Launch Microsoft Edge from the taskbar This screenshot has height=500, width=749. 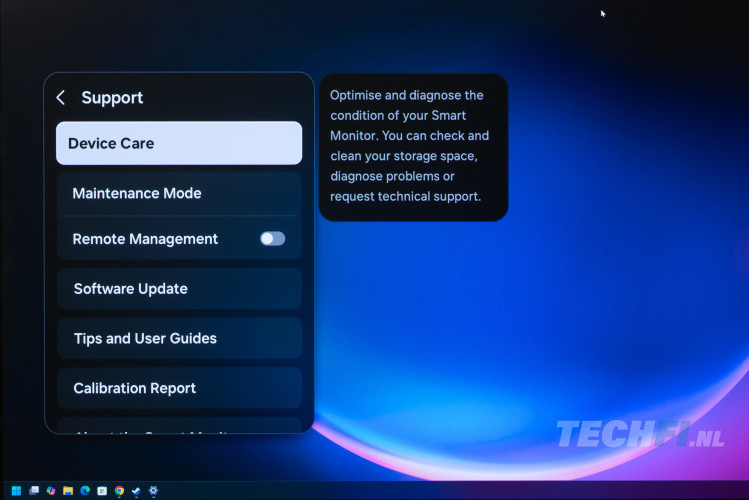pos(85,490)
